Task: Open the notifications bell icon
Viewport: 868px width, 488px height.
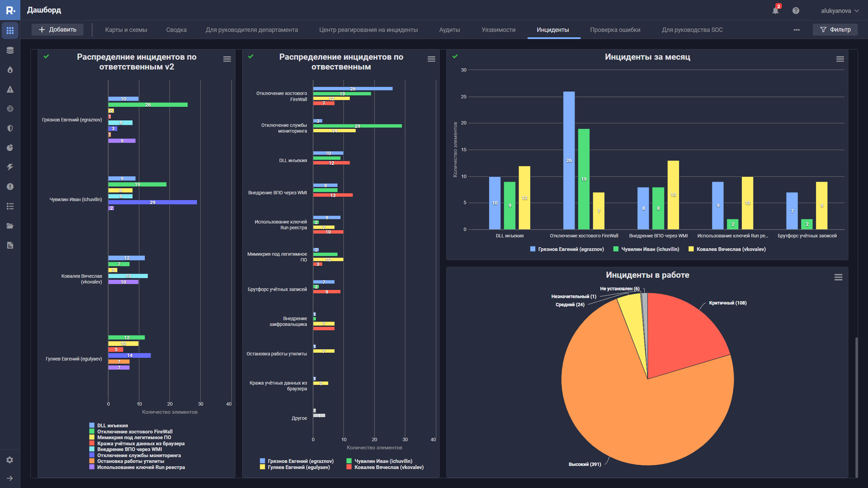Action: [775, 11]
